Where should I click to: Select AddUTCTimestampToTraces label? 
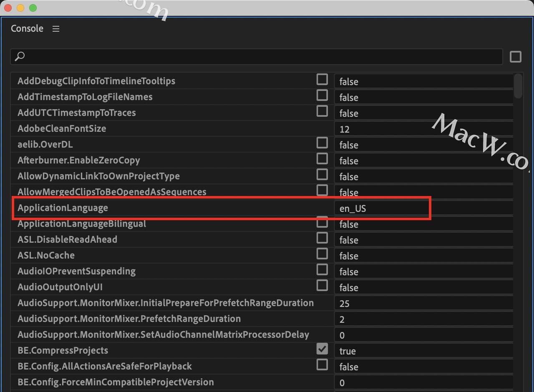coord(76,113)
